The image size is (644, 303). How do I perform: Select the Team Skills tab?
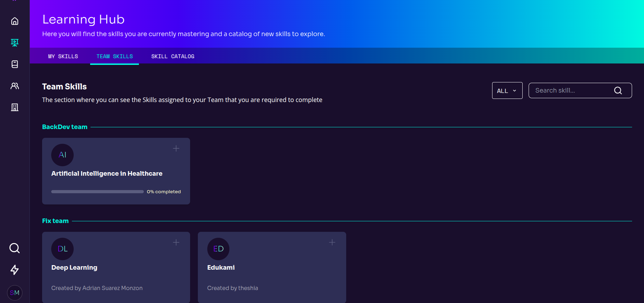(x=114, y=56)
